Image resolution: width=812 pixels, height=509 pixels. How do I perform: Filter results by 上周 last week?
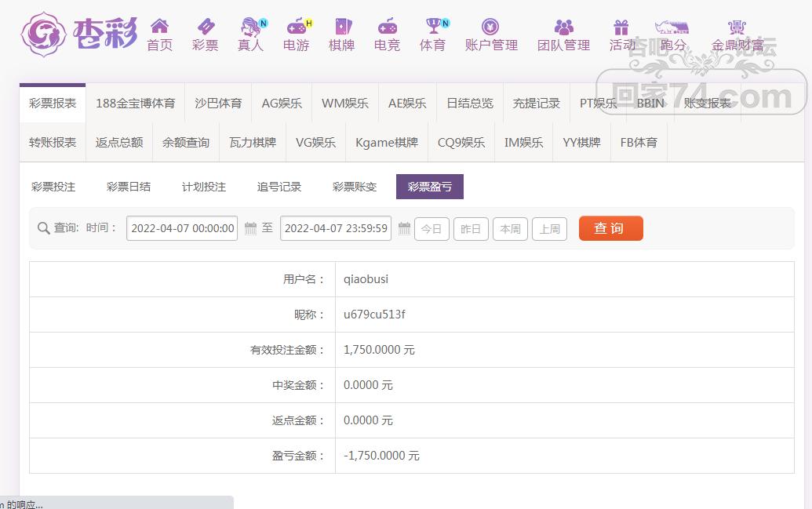tap(549, 229)
